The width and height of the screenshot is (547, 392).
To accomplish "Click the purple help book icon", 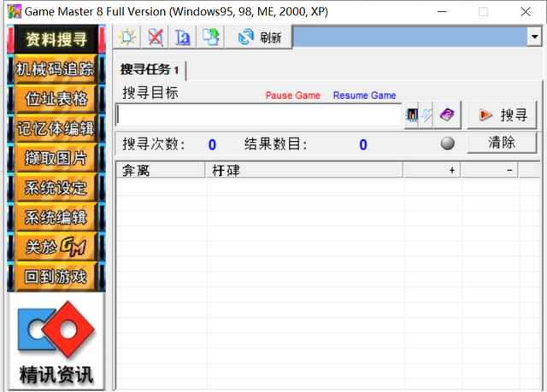I will click(x=447, y=114).
